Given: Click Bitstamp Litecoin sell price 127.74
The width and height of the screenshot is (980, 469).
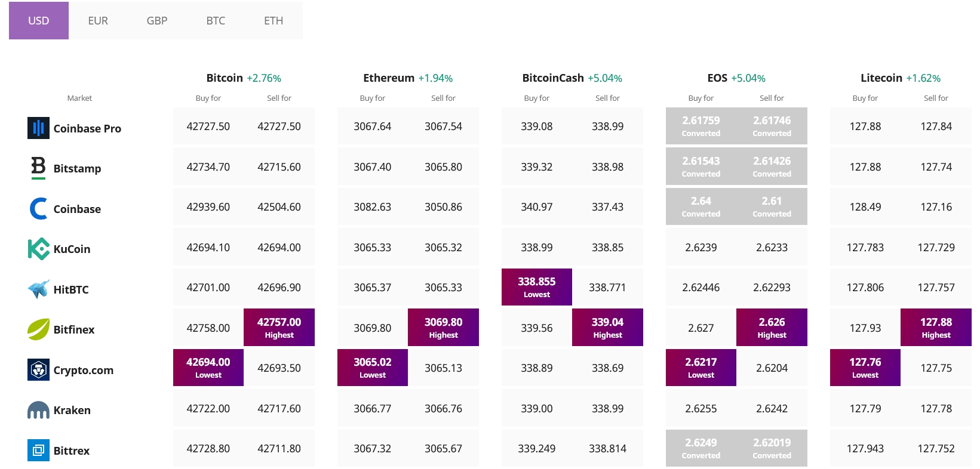Looking at the screenshot, I should click(x=936, y=167).
